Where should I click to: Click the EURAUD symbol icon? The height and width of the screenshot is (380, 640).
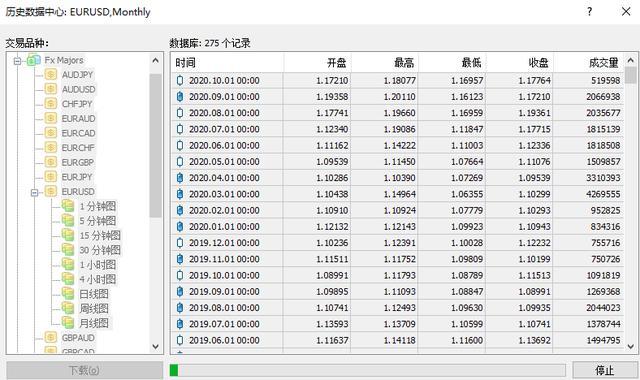point(51,118)
